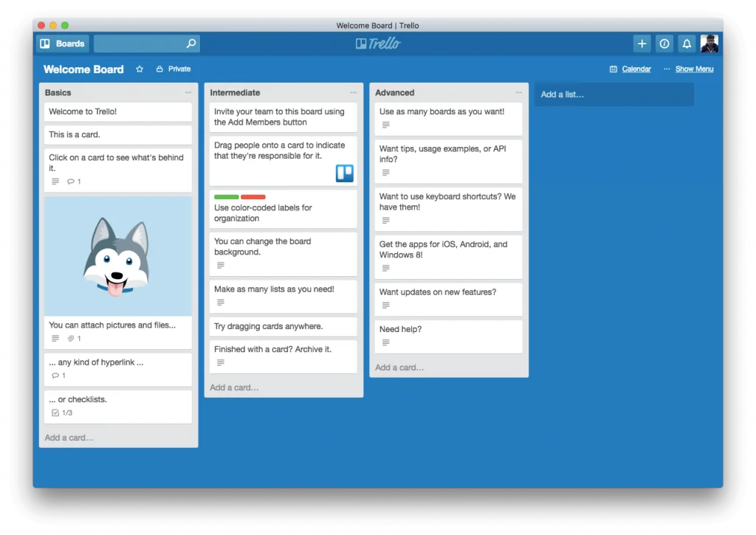756x535 pixels.
Task: Open the info icon in header
Action: [664, 44]
